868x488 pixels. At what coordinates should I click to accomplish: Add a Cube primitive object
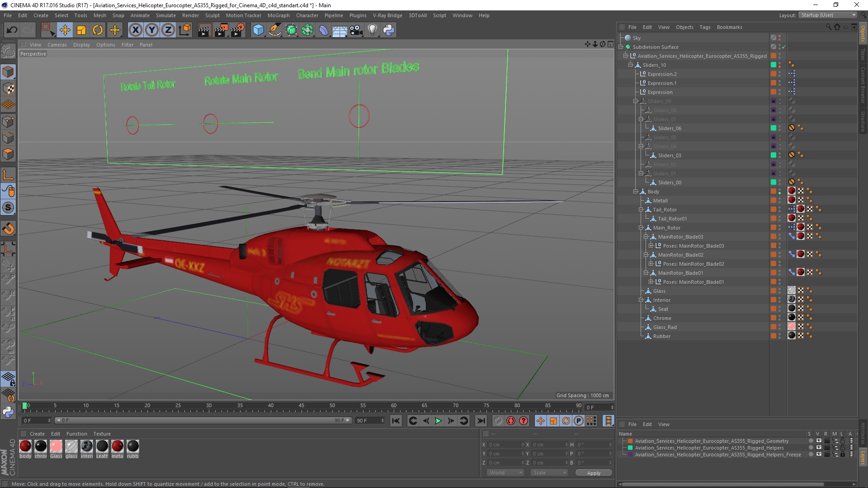coord(258,30)
